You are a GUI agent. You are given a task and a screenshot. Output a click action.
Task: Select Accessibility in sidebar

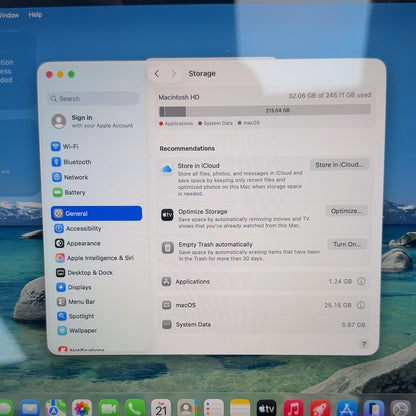[x=78, y=228]
